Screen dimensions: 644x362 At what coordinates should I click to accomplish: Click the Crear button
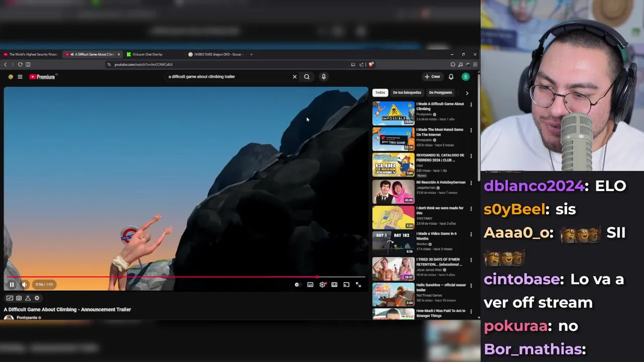point(433,77)
